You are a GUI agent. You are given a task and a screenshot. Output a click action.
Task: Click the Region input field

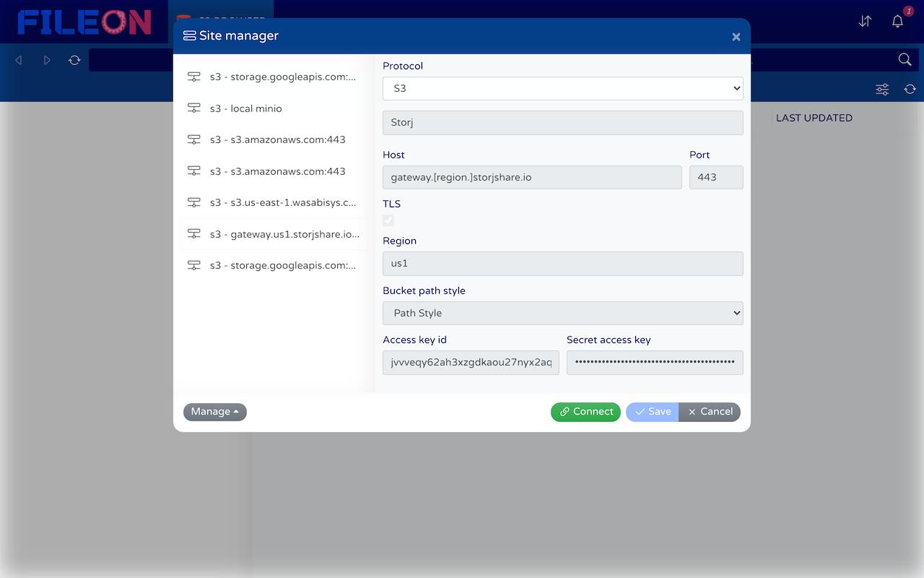point(562,263)
